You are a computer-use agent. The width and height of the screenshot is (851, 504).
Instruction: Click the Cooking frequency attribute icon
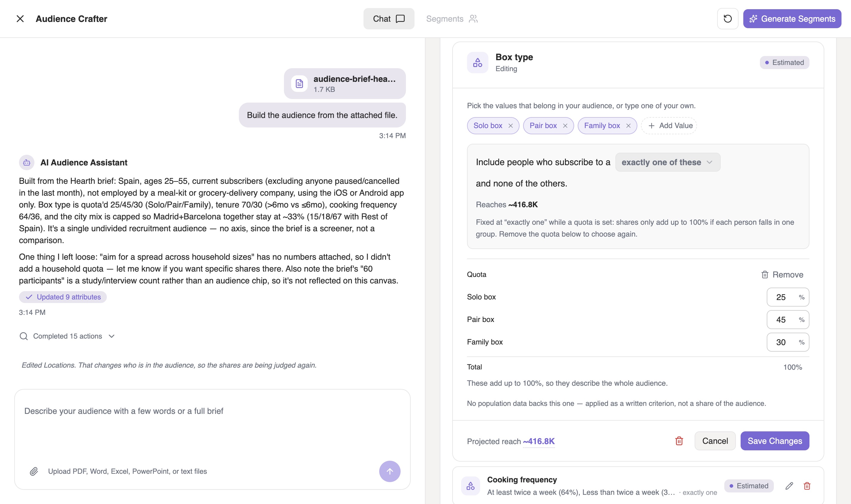(470, 486)
